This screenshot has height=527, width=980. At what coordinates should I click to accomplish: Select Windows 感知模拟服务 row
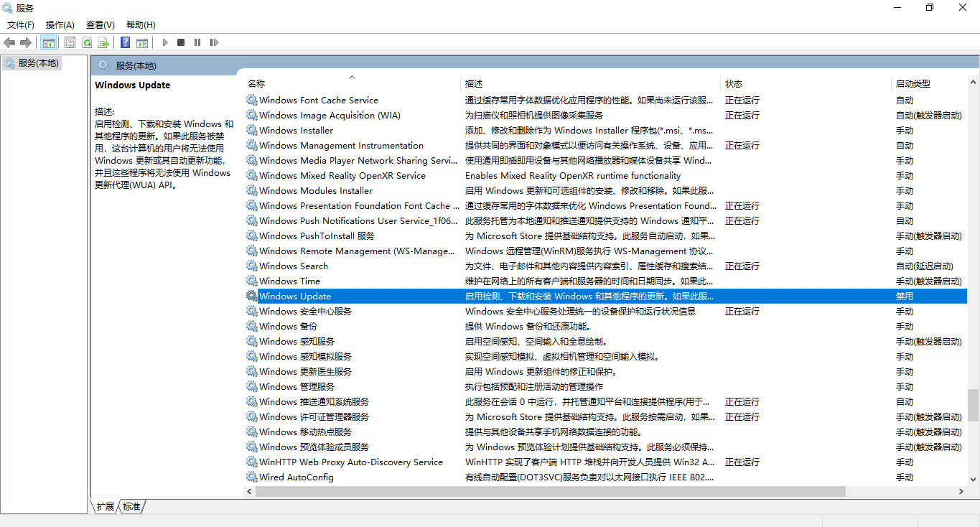(x=606, y=356)
